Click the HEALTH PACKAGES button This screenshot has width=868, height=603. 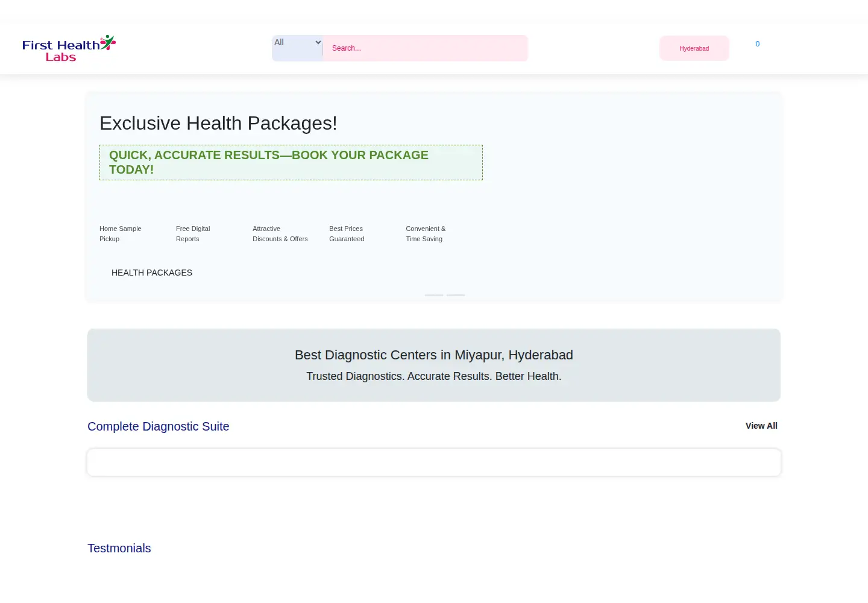(152, 273)
